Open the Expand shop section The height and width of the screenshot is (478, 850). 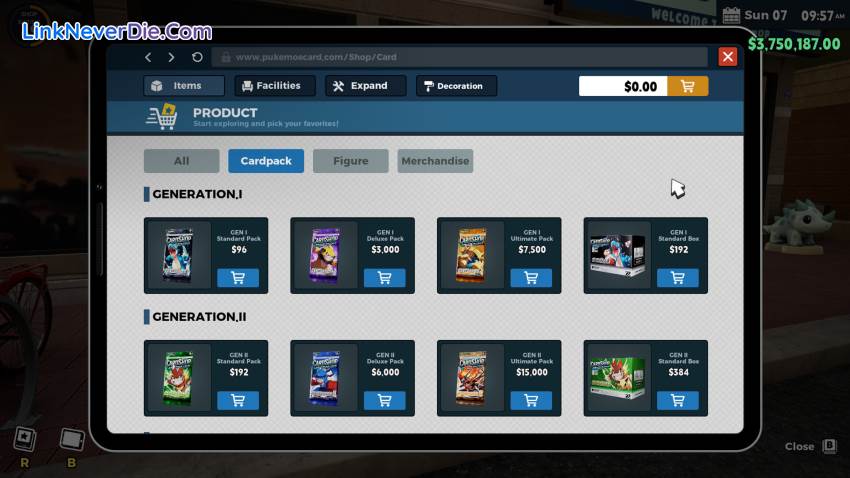[365, 86]
